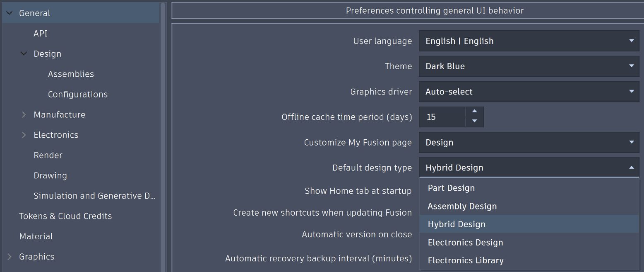Select Electronics Library option
Screen dimensions: 644x272
466,261
